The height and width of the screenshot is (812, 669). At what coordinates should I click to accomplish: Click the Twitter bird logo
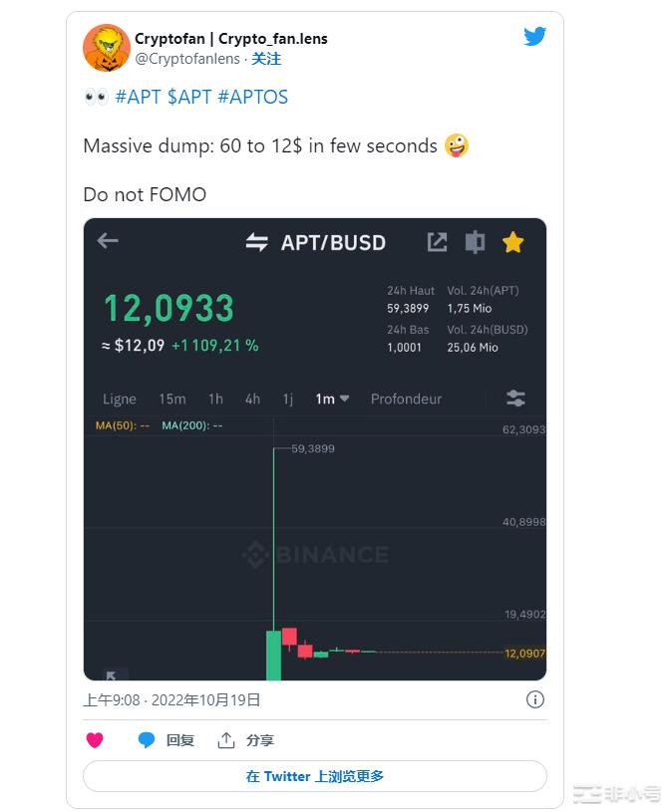(535, 37)
